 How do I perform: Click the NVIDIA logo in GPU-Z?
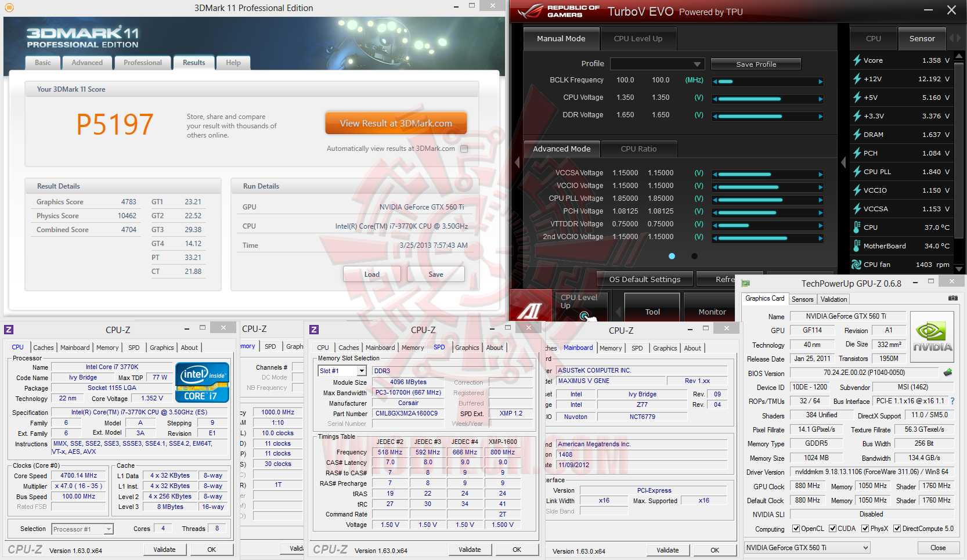pyautogui.click(x=932, y=337)
